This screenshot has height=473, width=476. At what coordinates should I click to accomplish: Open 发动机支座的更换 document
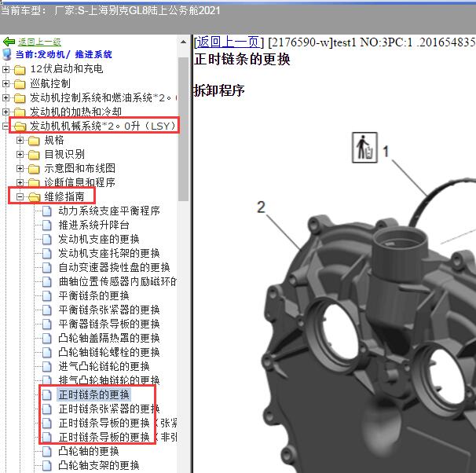point(99,239)
